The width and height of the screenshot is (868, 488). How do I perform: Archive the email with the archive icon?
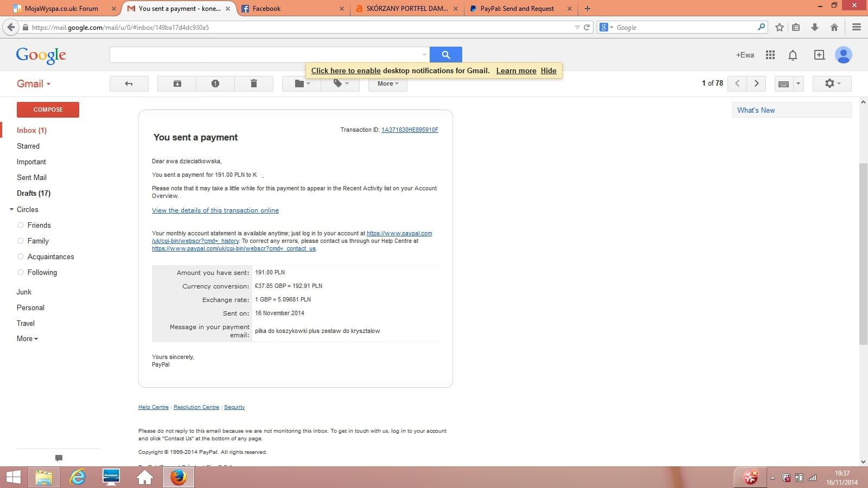tap(177, 84)
